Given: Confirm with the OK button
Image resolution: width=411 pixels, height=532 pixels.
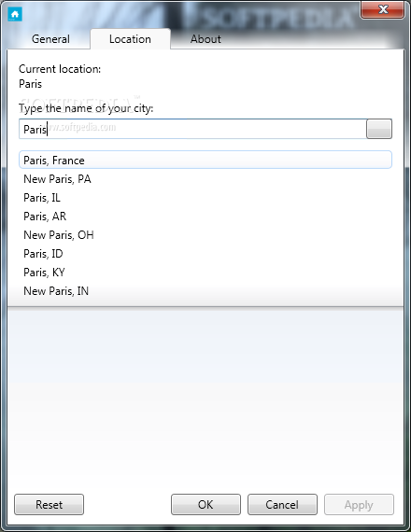Looking at the screenshot, I should [x=205, y=505].
